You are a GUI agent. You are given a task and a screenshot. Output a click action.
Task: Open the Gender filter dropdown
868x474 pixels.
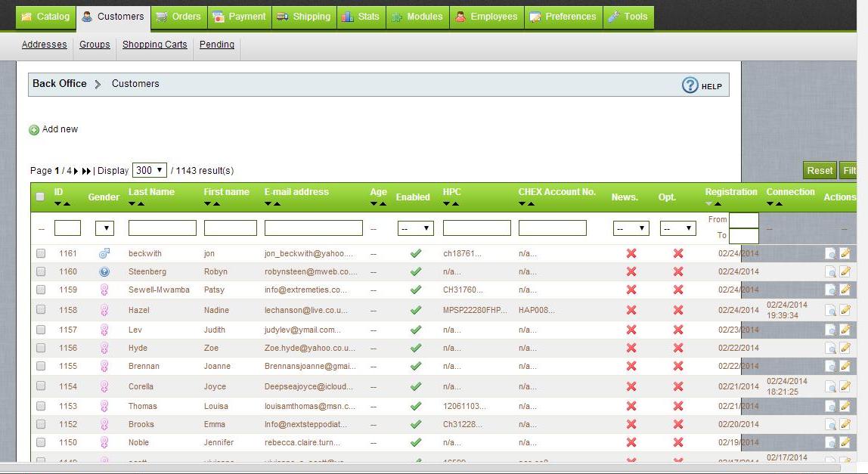click(x=104, y=228)
